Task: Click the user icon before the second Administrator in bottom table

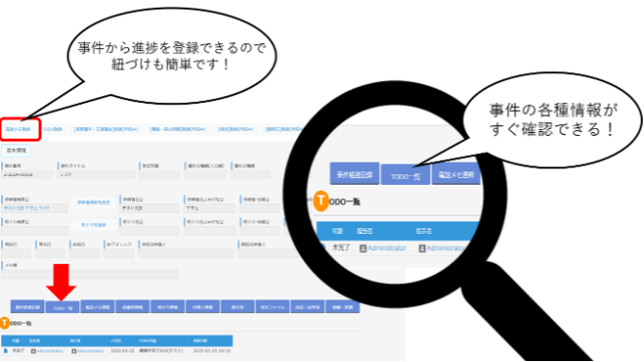Action: (x=74, y=351)
